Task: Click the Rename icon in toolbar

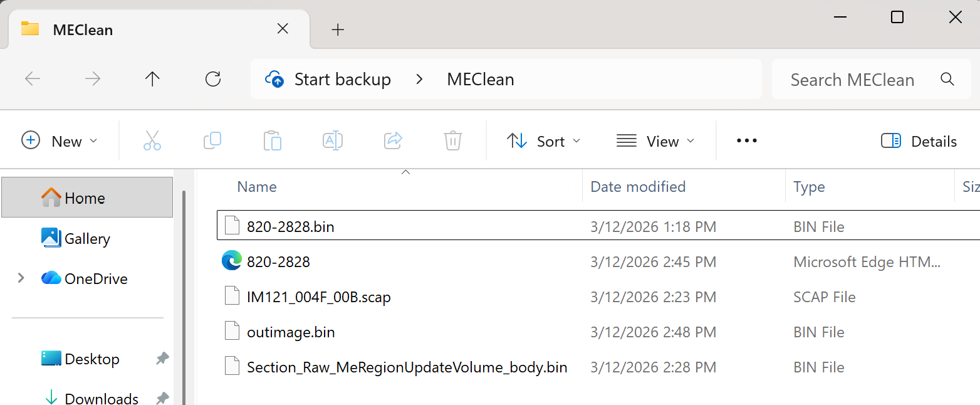Action: tap(333, 141)
